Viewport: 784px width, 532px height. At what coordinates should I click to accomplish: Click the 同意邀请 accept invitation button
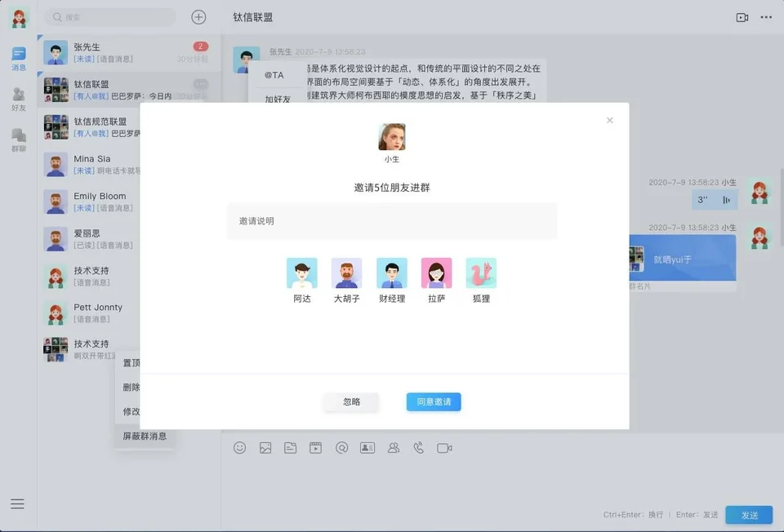coord(434,401)
